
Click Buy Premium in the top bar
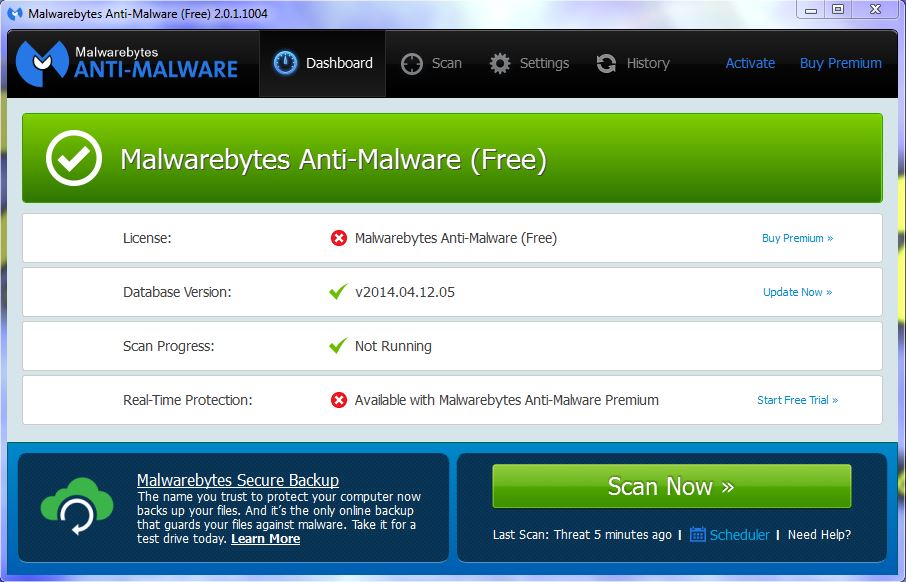[841, 63]
